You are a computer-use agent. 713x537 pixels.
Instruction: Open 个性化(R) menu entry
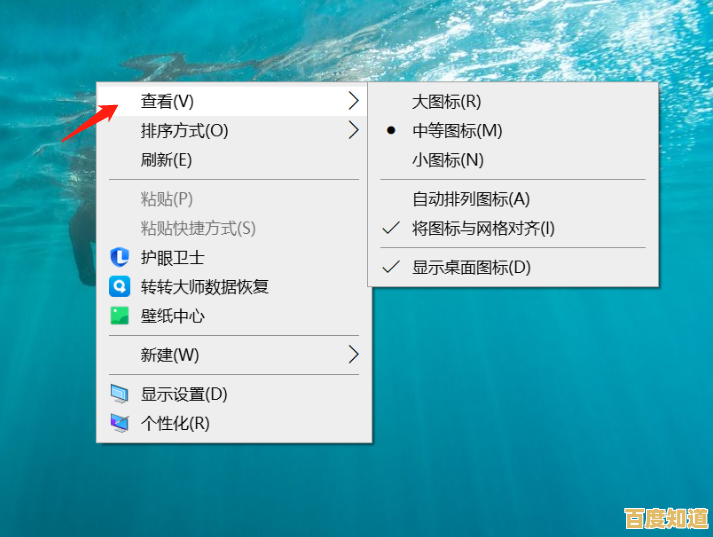232,423
